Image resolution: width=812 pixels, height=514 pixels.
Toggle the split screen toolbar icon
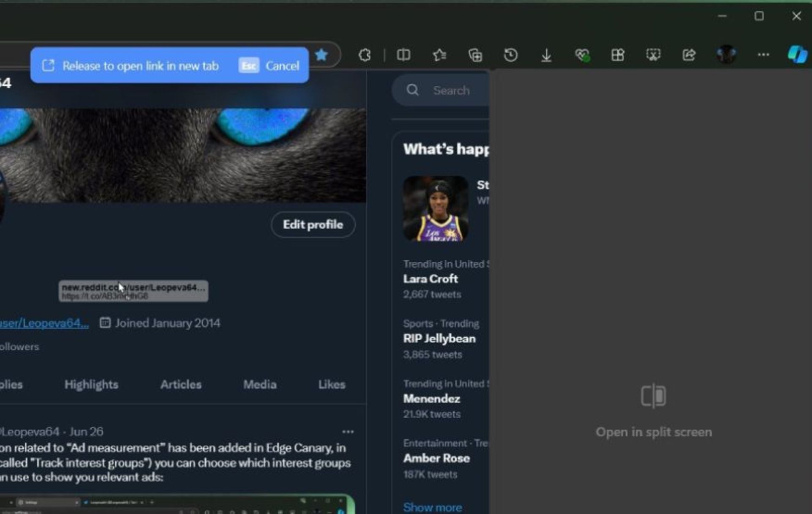[403, 55]
